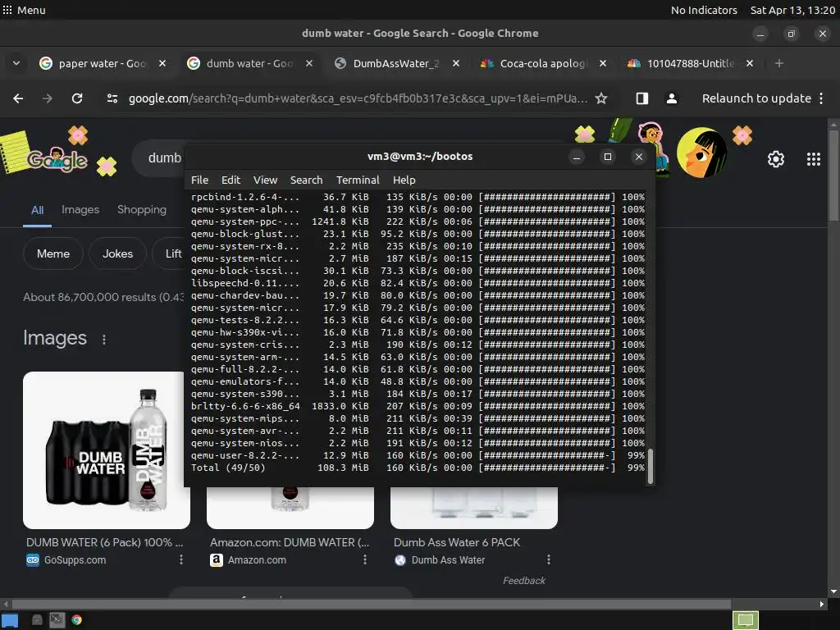The height and width of the screenshot is (630, 840).
Task: Open Google quick settings gear
Action: [776, 159]
